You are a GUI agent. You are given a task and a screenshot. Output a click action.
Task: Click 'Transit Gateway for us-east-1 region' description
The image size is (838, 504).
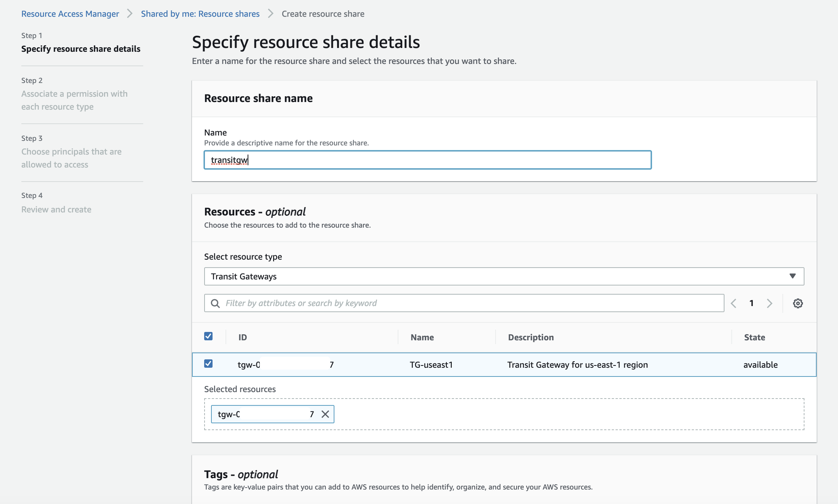(577, 365)
